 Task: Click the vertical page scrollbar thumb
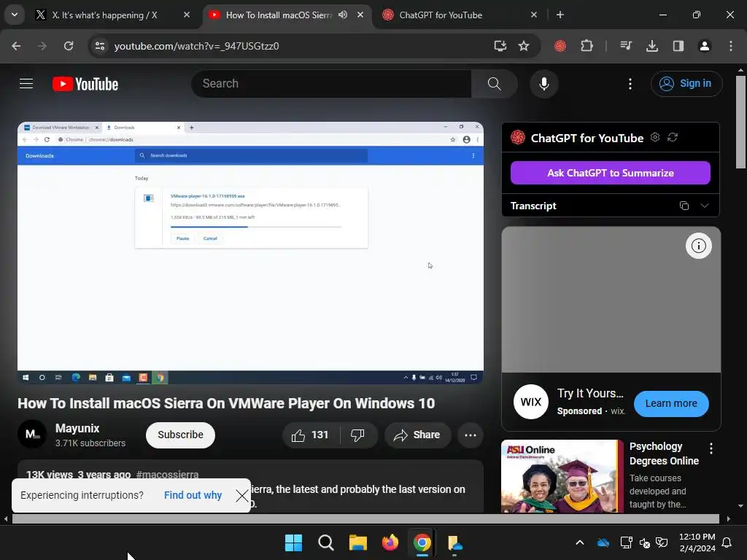tap(740, 122)
